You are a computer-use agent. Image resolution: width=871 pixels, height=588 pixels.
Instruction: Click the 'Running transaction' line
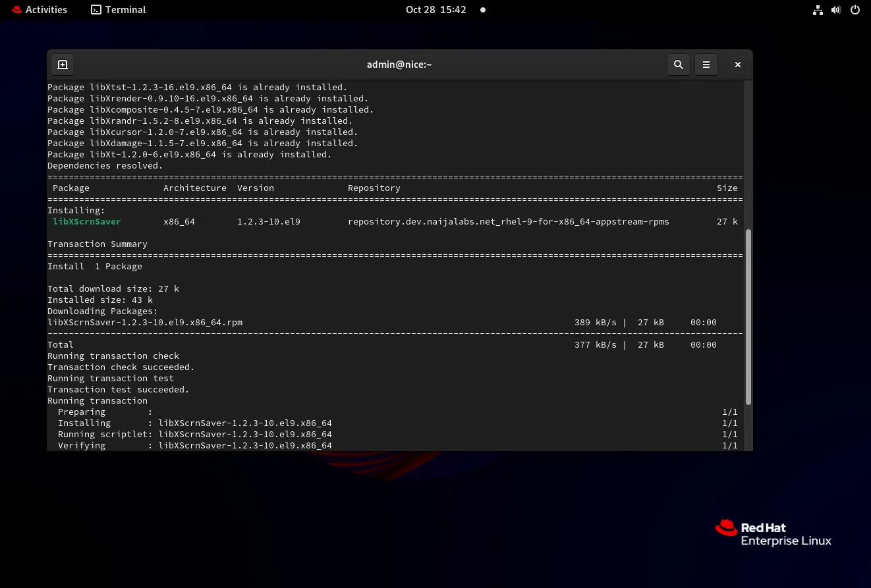(98, 401)
